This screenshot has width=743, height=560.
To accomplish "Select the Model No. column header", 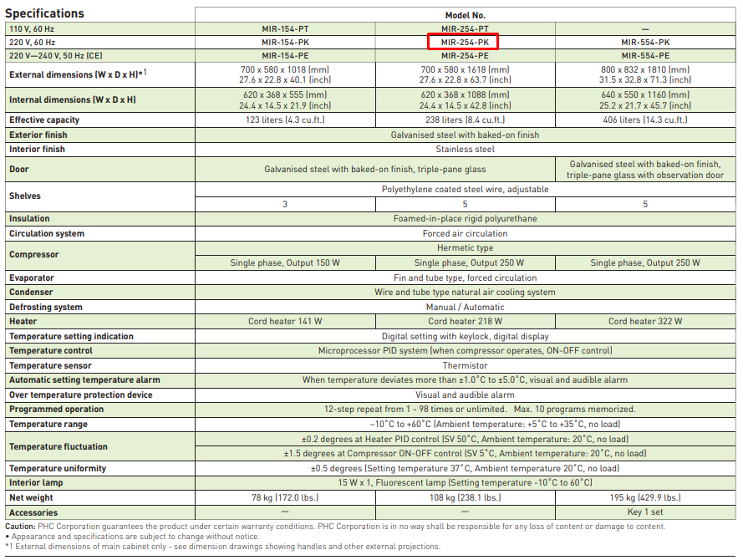I will [x=465, y=15].
